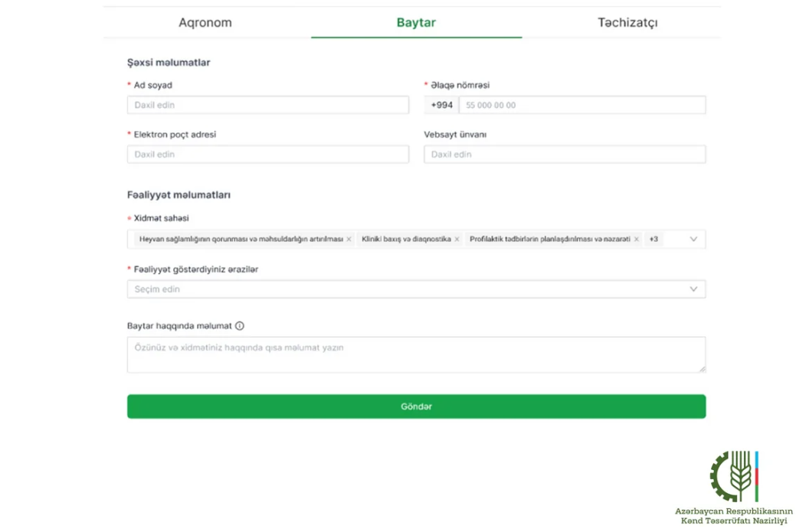Image resolution: width=809 pixels, height=532 pixels.
Task: Remove the 'Heyvan sağlamlığının qorunması' tag
Action: click(x=349, y=240)
